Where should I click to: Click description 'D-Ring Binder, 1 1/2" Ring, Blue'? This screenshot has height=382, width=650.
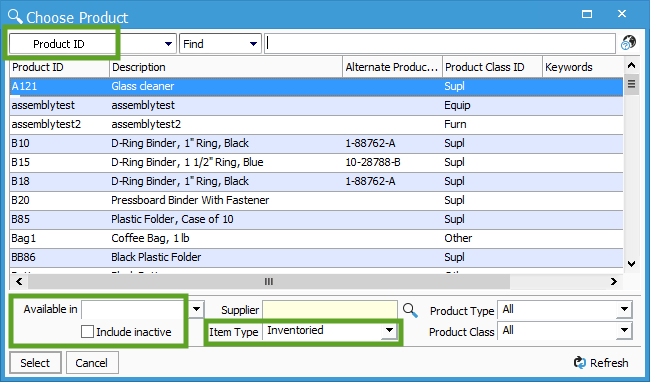(x=187, y=162)
